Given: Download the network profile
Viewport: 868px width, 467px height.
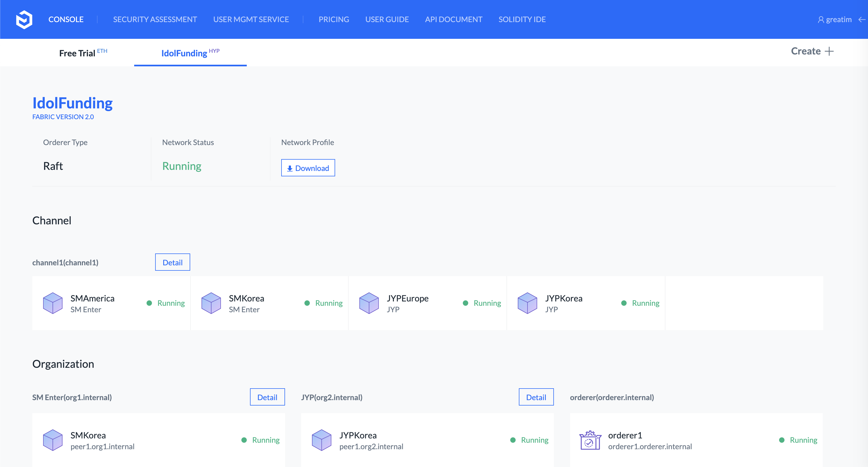Looking at the screenshot, I should coord(308,168).
